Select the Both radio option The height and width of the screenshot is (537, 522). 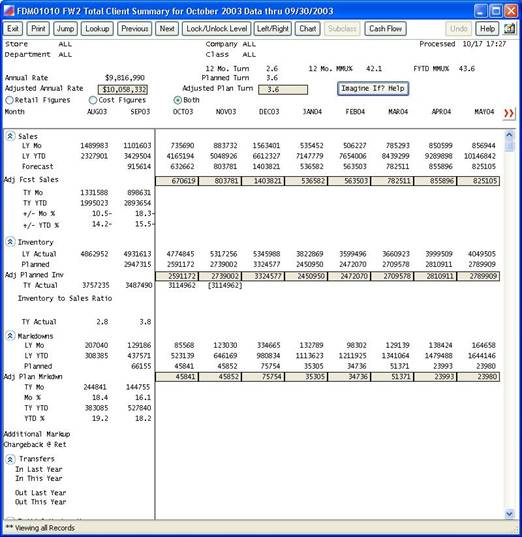(x=177, y=100)
